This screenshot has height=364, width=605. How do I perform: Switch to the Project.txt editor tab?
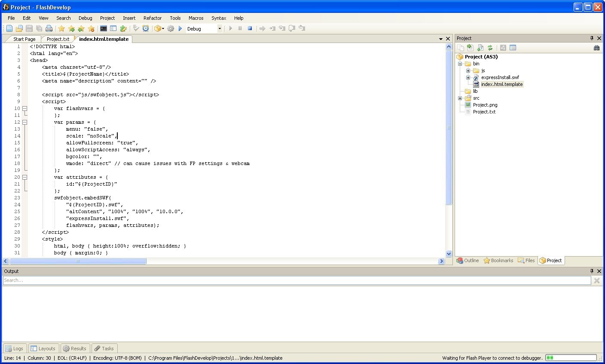(58, 39)
